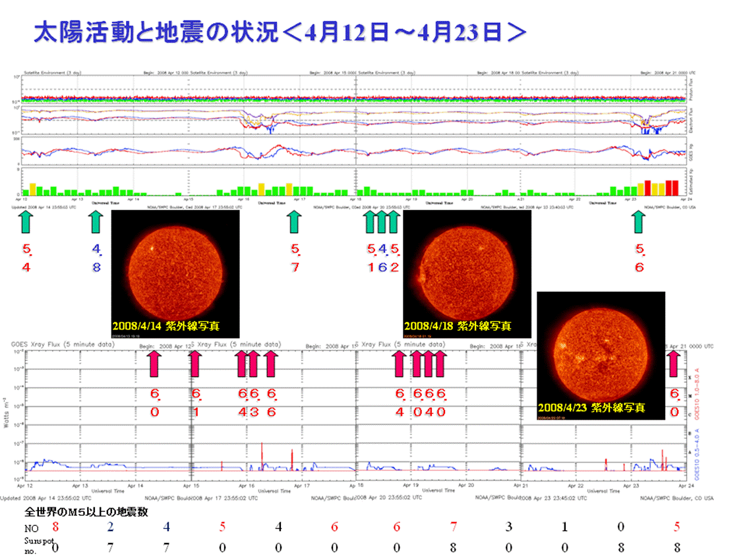Screen dimensions: 747x560
Task: Click the pink arrow above magnitude 6.3
Action: [253, 364]
